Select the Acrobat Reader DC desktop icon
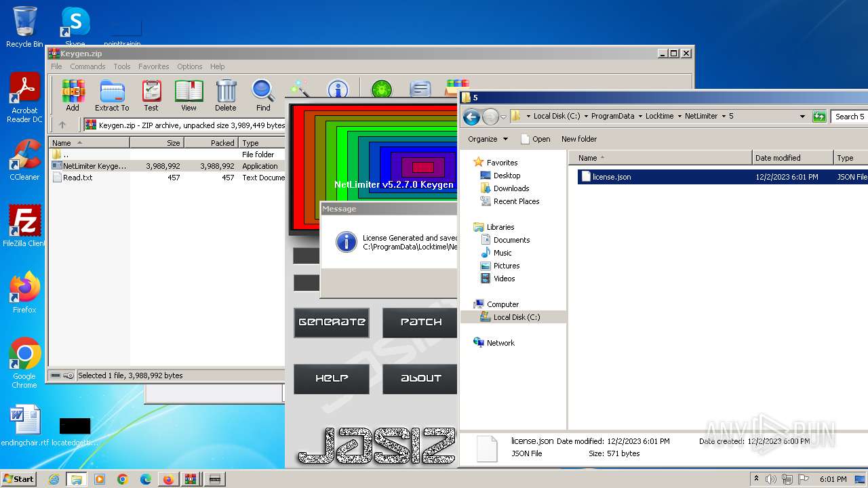This screenshot has width=868, height=488. point(24,98)
